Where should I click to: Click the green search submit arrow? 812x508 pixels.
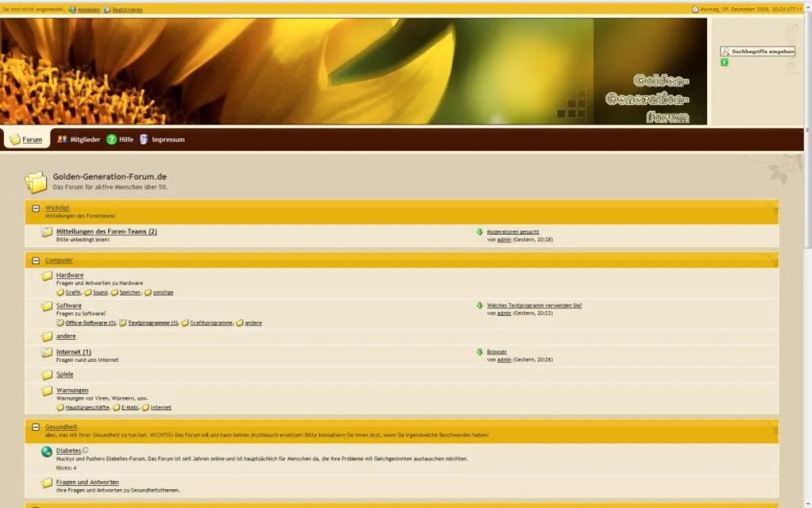point(724,62)
